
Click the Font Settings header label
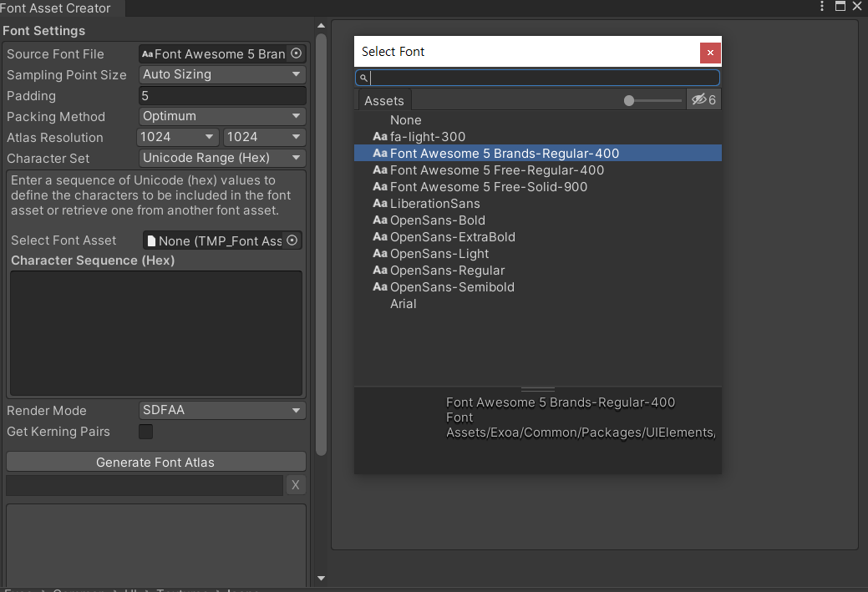43,31
